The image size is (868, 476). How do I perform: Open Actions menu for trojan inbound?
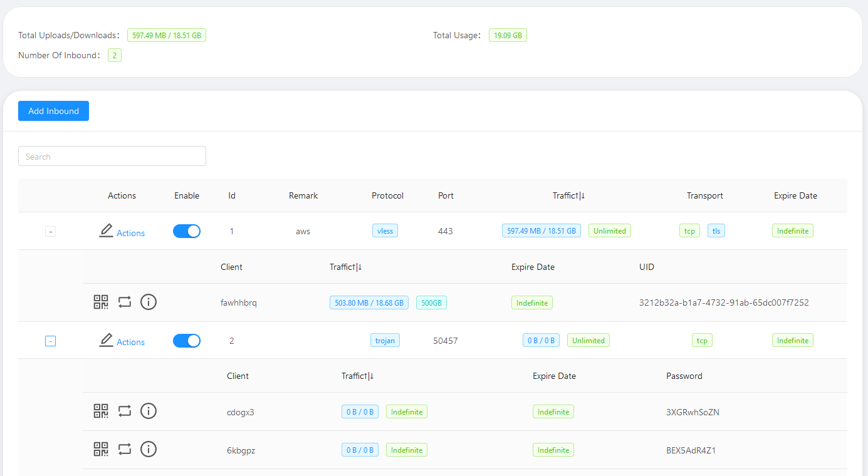tap(130, 342)
